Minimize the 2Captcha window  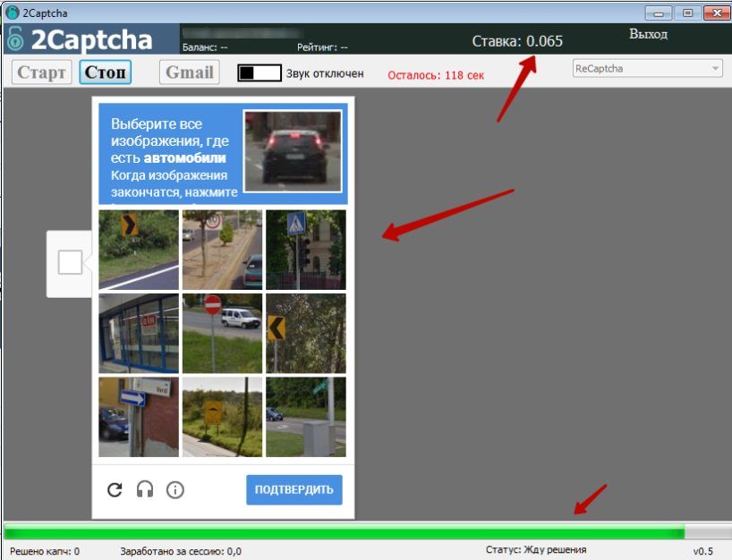(660, 13)
